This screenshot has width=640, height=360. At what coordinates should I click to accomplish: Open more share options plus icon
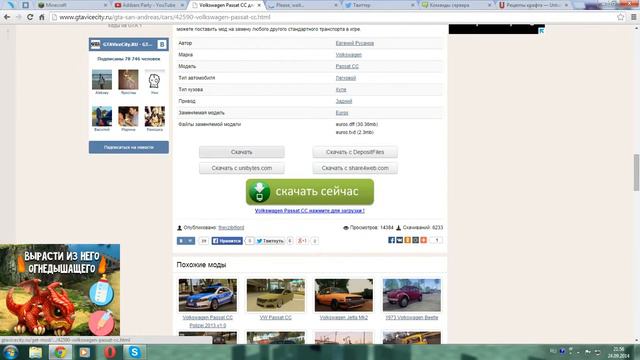pos(423,240)
